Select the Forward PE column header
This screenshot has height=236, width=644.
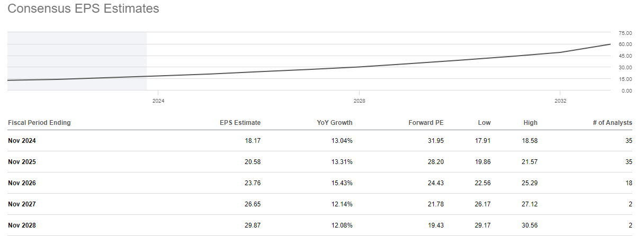[x=426, y=123]
